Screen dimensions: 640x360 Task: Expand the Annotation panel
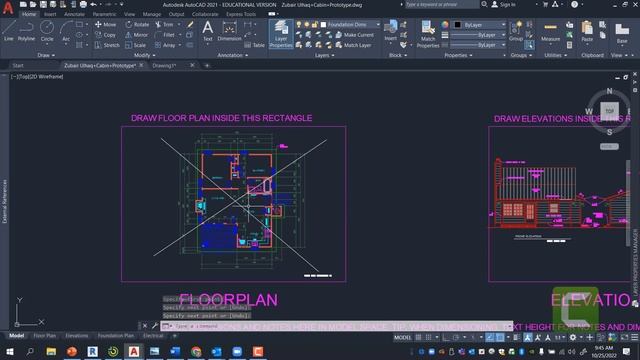coord(232,55)
